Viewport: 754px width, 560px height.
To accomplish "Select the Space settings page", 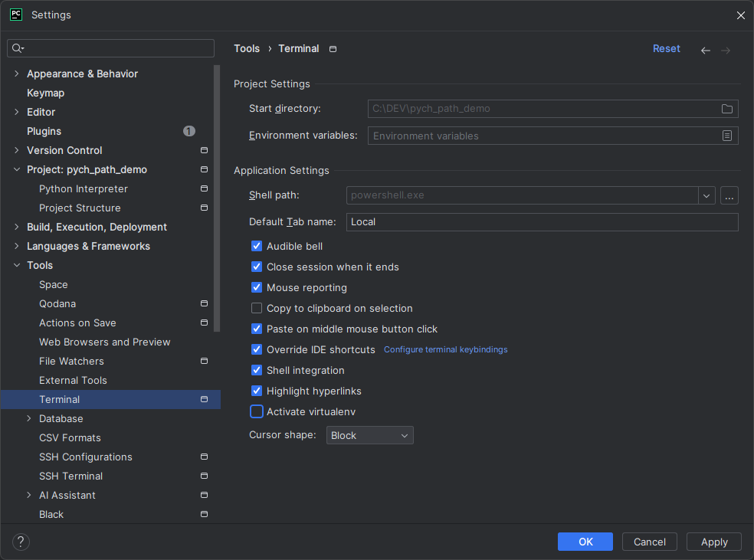I will 54,284.
